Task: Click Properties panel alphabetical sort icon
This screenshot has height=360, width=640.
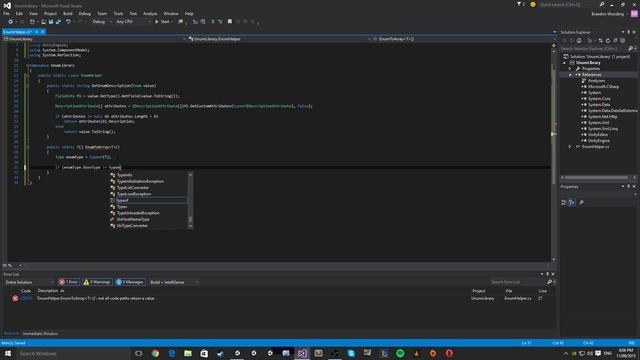Action: [572, 202]
